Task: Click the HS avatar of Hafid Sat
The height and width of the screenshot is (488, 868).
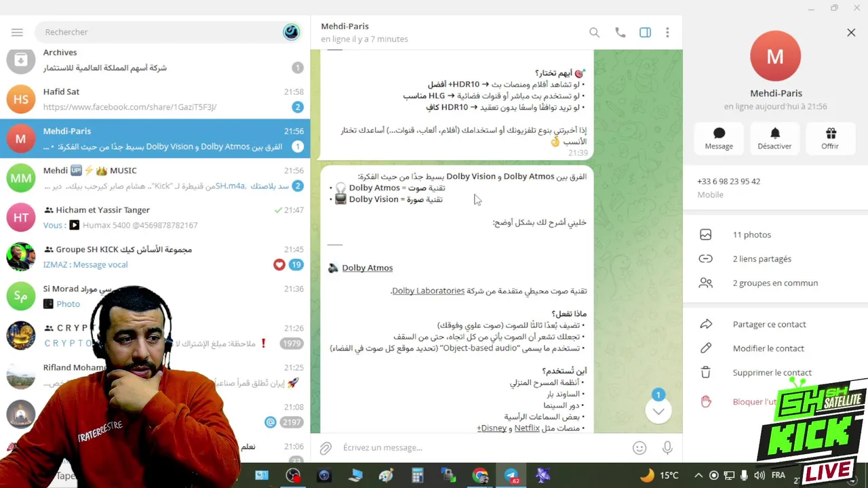Action: pyautogui.click(x=21, y=99)
